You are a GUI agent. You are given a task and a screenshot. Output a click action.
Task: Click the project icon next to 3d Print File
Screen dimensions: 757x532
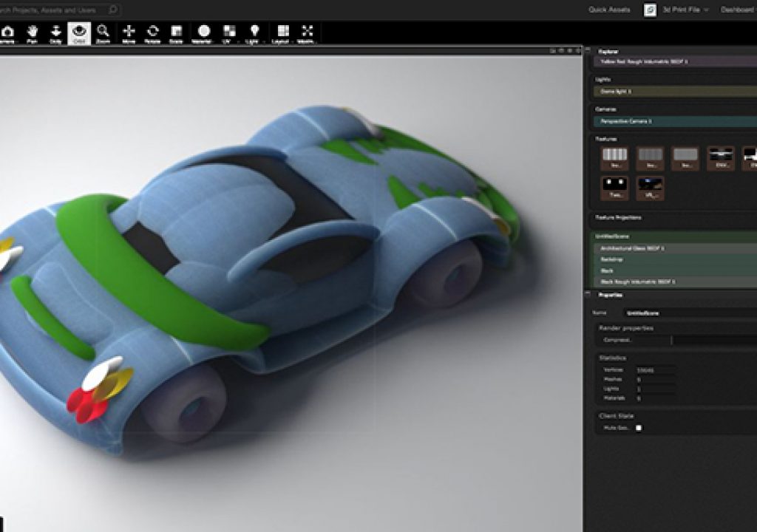point(650,10)
